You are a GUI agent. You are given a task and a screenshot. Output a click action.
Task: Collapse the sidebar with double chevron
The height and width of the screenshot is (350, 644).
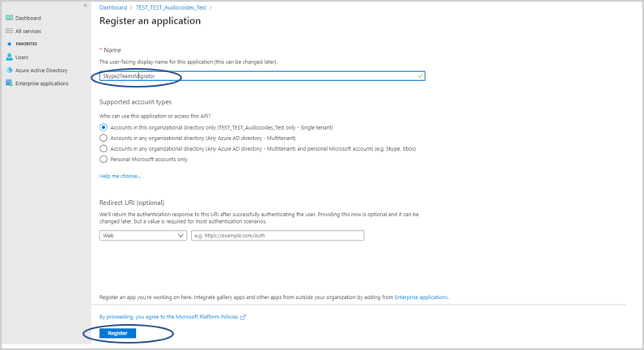pos(86,6)
